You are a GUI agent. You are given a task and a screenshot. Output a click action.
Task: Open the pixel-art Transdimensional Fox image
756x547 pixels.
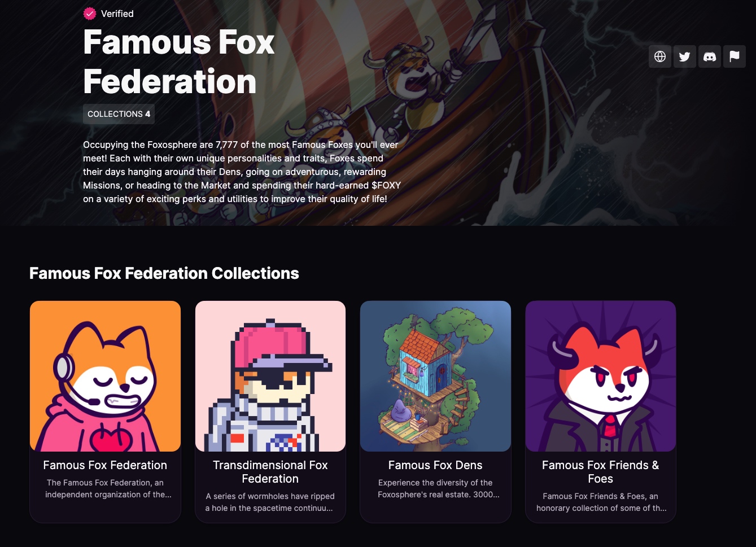point(270,376)
